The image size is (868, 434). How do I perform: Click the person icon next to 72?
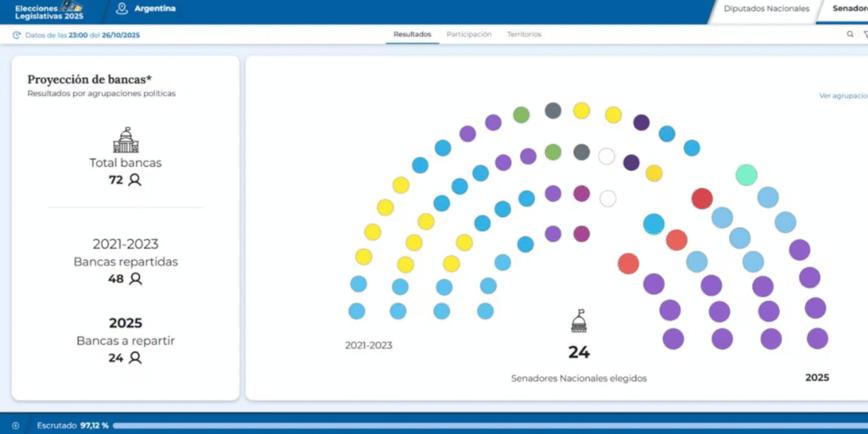click(x=135, y=180)
